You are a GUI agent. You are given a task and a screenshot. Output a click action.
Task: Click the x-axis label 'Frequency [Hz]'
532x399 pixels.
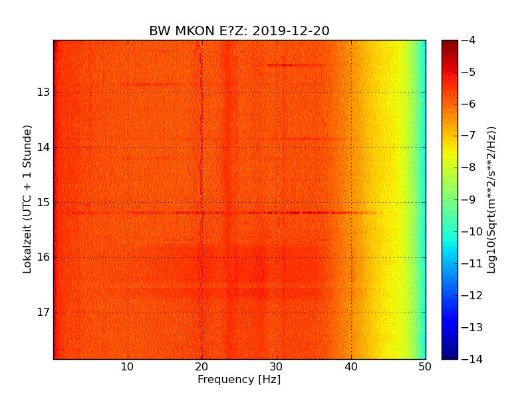coord(239,379)
